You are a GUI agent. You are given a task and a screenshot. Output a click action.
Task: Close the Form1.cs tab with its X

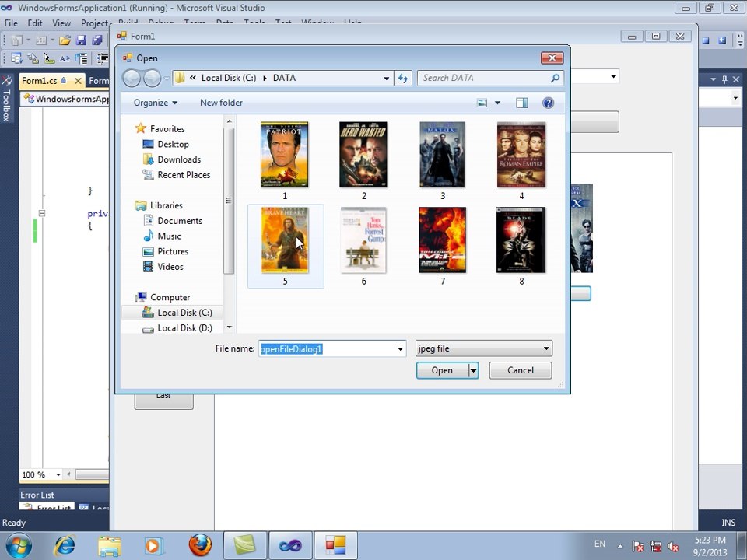click(78, 81)
